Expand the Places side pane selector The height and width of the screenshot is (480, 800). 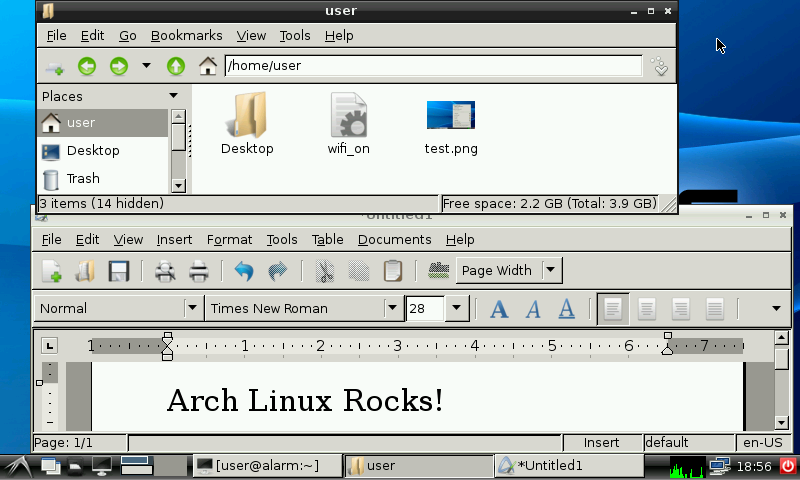click(173, 96)
